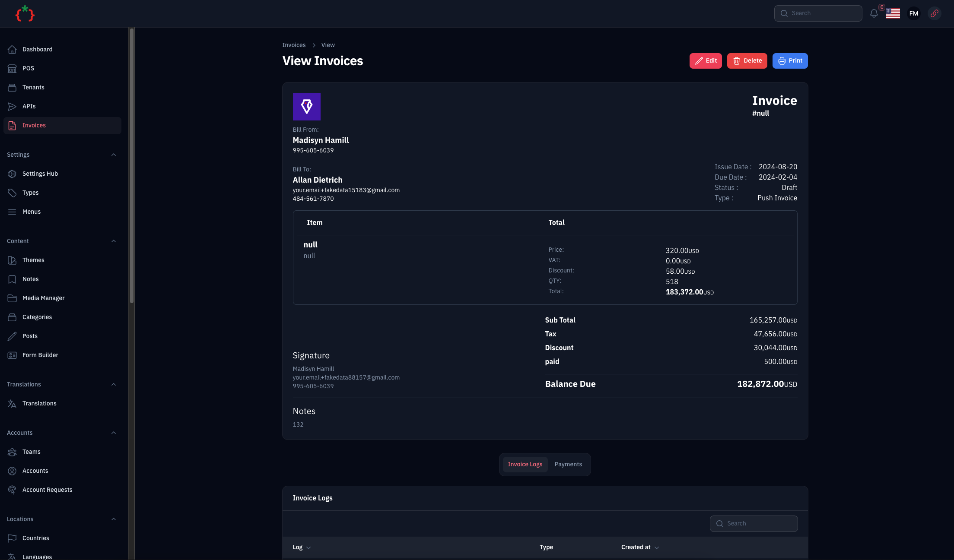Switch to the Payments tab
Viewport: 954px width, 560px height.
(x=568, y=464)
